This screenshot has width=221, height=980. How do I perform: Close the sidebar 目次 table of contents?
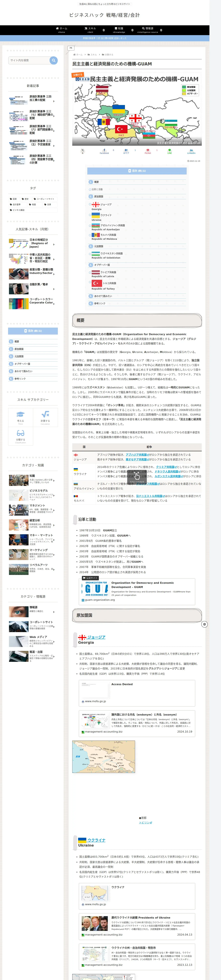[x=33, y=331]
